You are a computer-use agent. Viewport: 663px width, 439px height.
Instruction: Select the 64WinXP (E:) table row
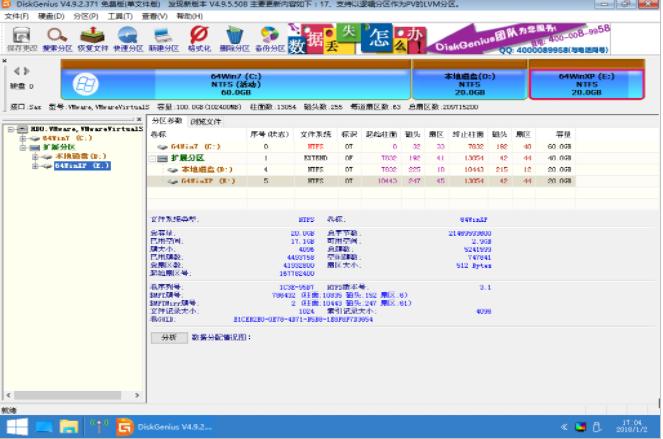coord(361,181)
